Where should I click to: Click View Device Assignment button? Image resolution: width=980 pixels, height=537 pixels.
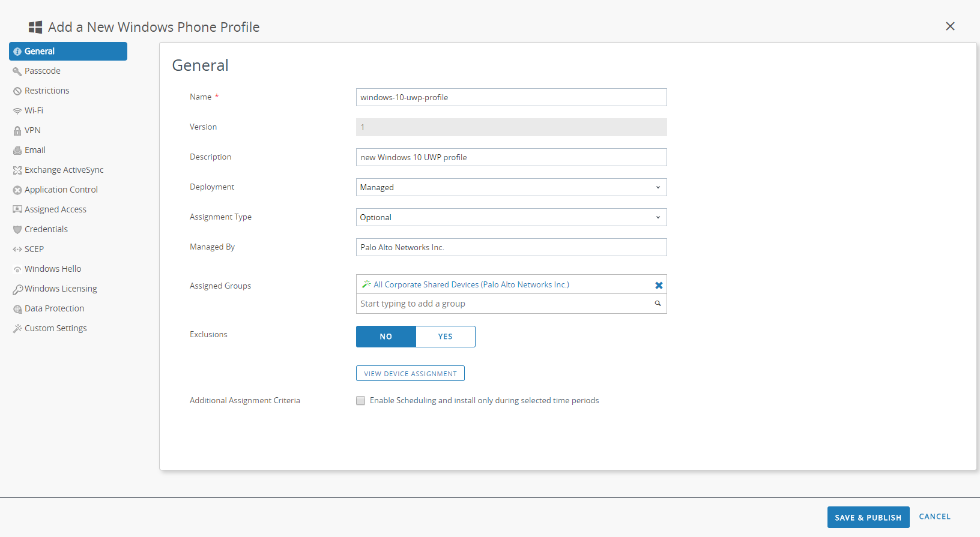click(410, 374)
